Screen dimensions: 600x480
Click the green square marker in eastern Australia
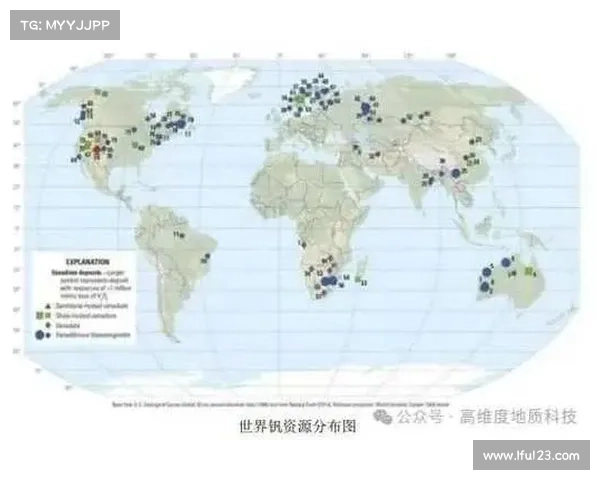point(529,271)
